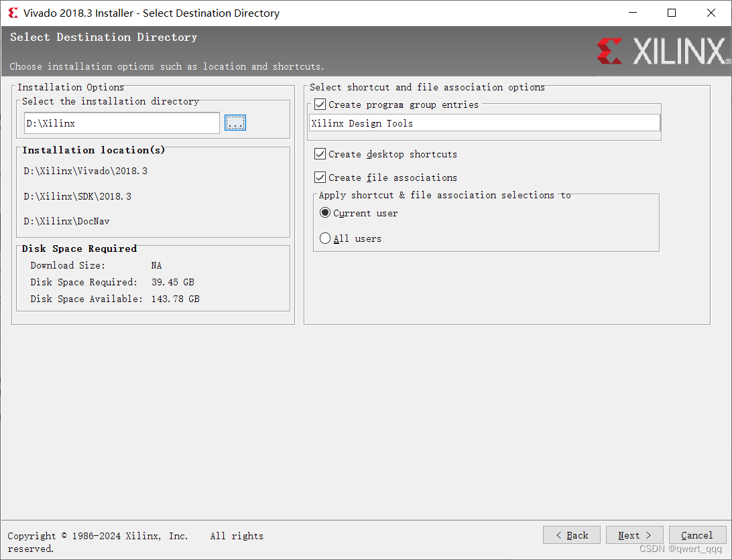Viewport: 732px width, 560px height.
Task: Click the Installation location(s) heading
Action: 93,150
